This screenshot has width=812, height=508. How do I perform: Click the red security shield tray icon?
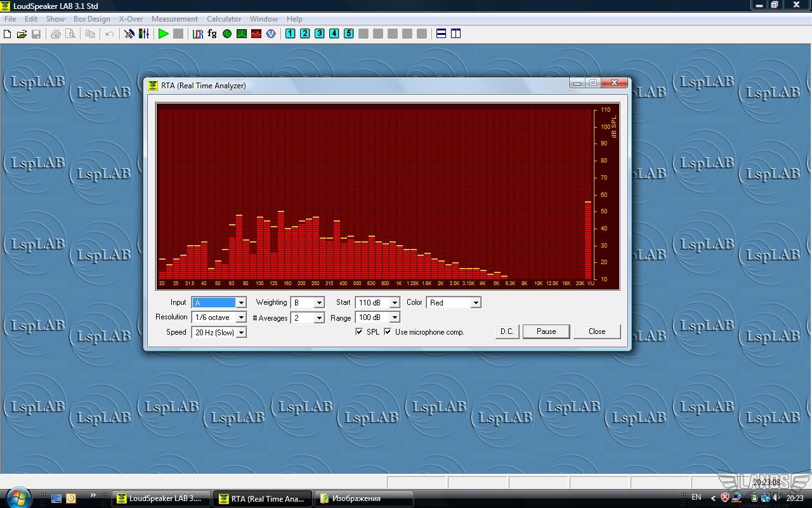(x=724, y=498)
